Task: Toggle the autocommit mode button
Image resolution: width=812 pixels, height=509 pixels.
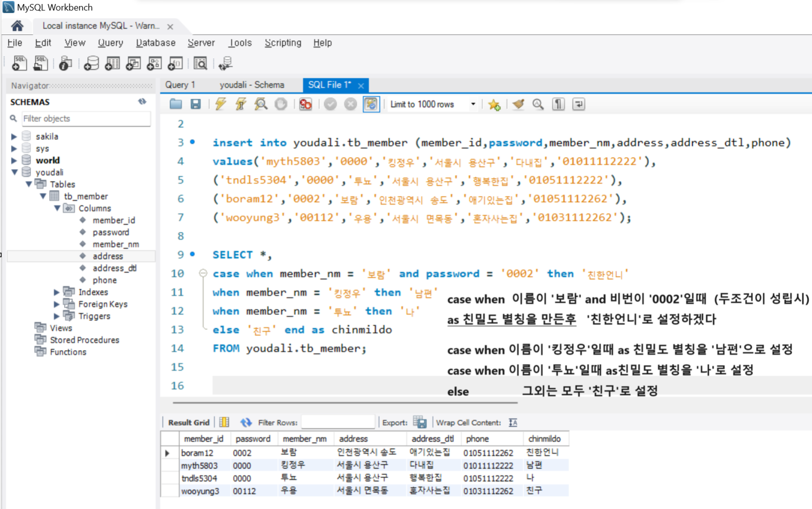Action: point(371,104)
